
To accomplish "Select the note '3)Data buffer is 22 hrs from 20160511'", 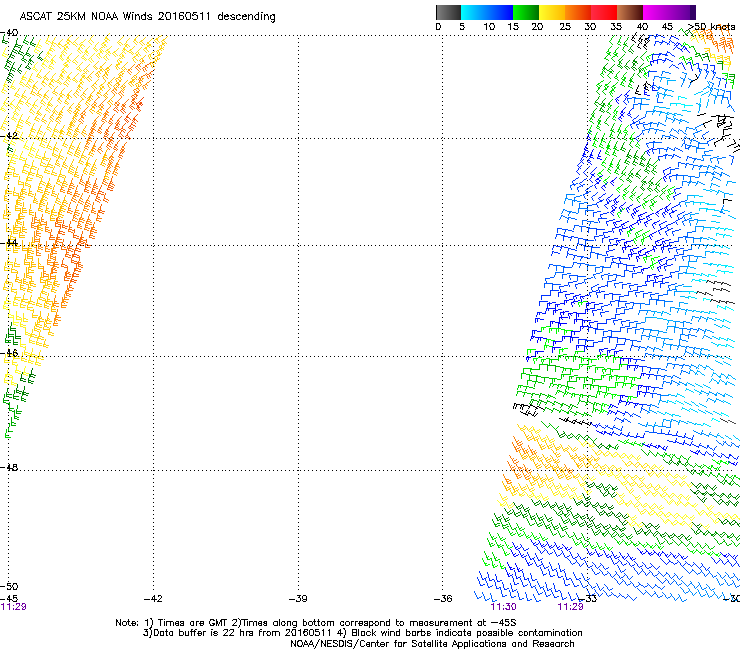I will click(x=238, y=633).
